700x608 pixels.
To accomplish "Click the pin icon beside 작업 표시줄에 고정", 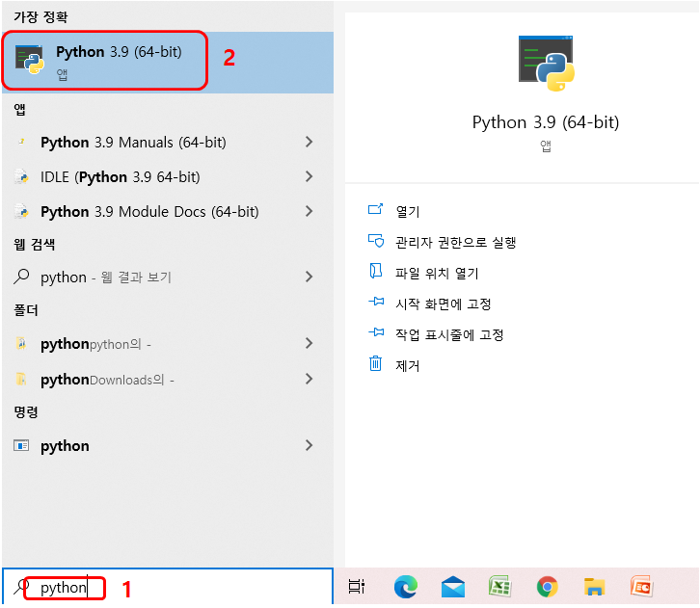I will 376,332.
